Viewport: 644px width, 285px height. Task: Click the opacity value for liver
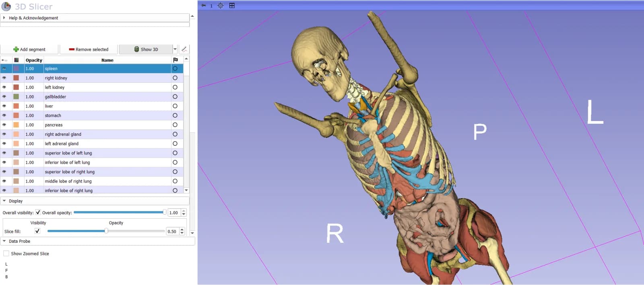(x=30, y=106)
